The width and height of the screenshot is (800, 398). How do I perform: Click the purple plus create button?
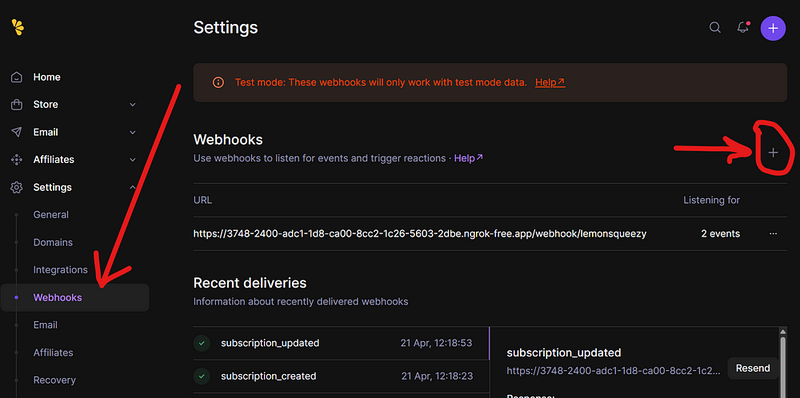tap(773, 28)
